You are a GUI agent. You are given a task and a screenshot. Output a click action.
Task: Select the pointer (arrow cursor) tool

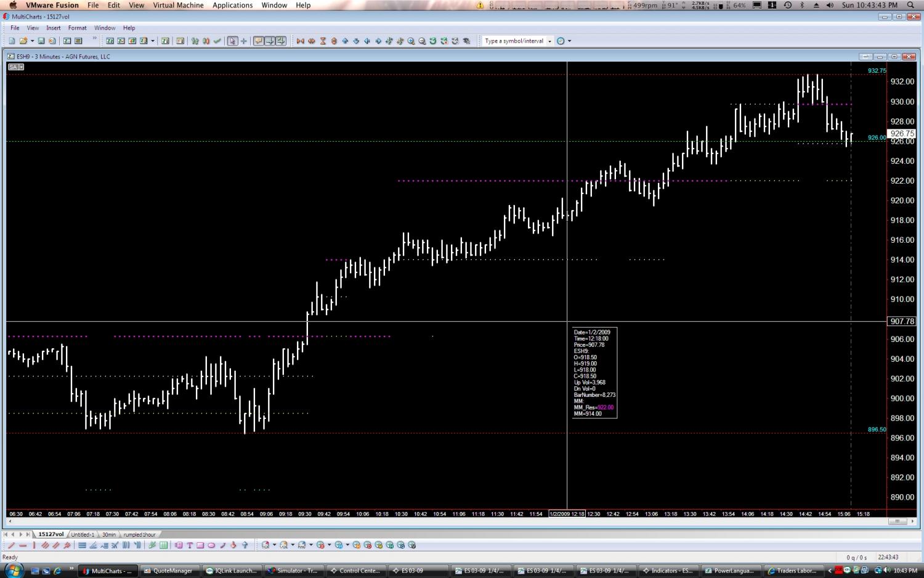[232, 41]
